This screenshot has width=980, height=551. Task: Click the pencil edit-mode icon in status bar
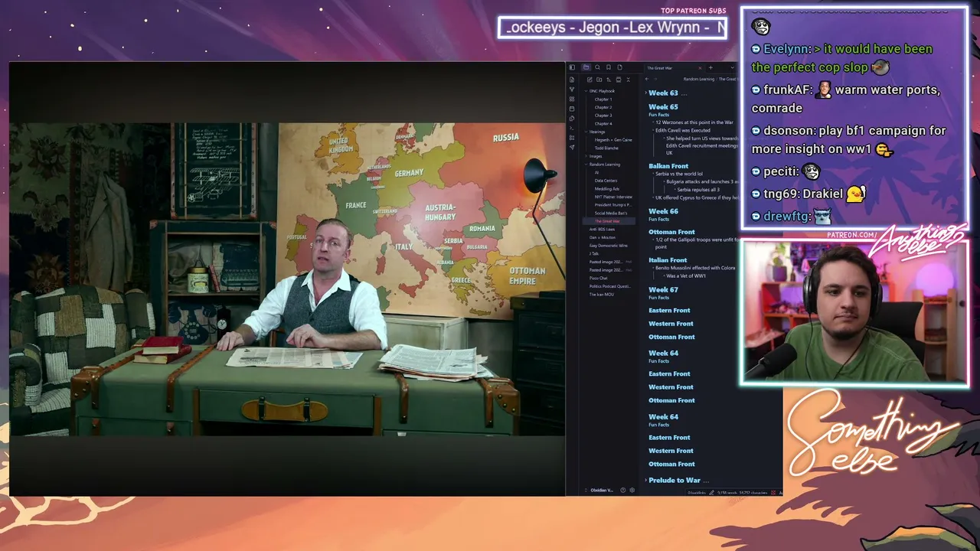point(711,492)
